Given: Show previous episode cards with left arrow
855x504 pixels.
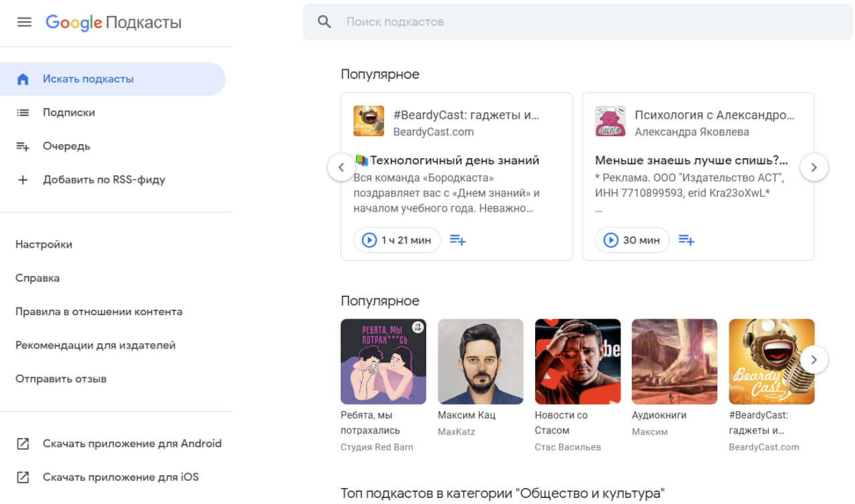Looking at the screenshot, I should (x=341, y=168).
